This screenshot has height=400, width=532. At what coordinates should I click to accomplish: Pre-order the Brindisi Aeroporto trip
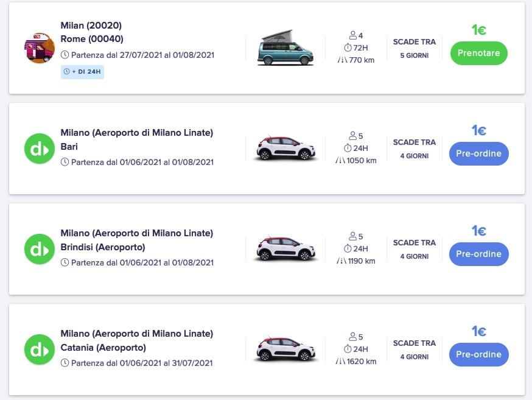[x=478, y=254]
